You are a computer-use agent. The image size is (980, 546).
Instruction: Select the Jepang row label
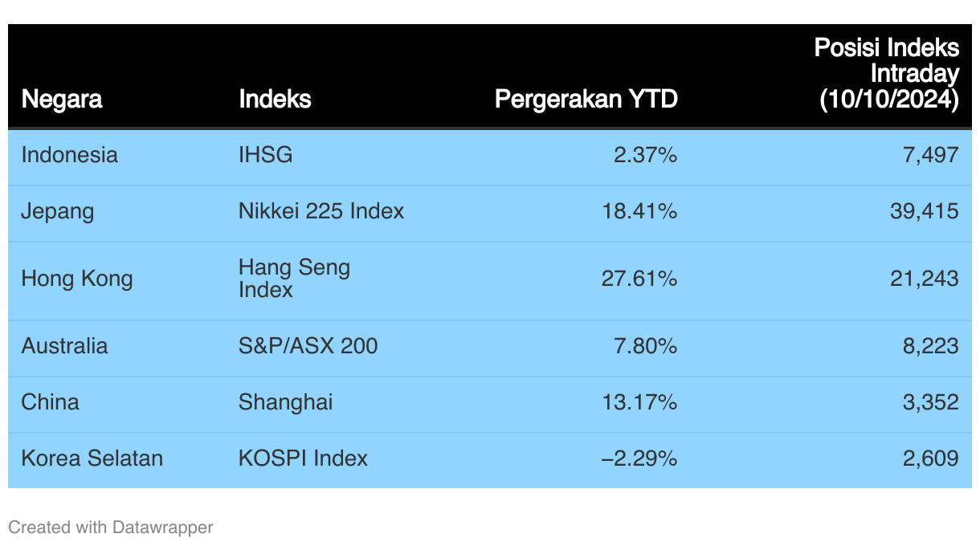click(x=58, y=211)
